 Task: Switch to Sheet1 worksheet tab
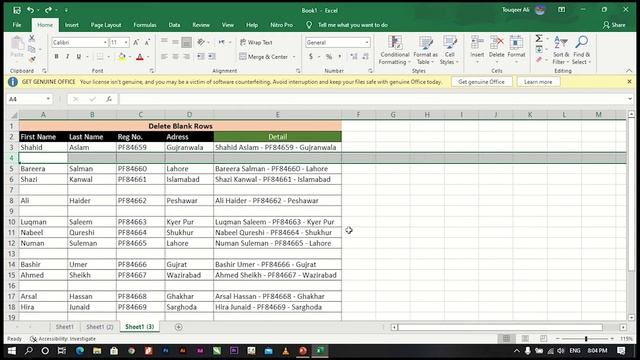(64, 327)
